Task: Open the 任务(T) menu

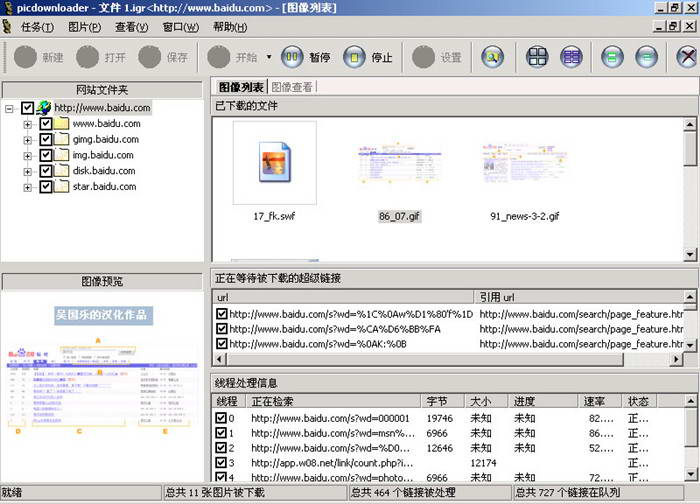Action: 38,27
